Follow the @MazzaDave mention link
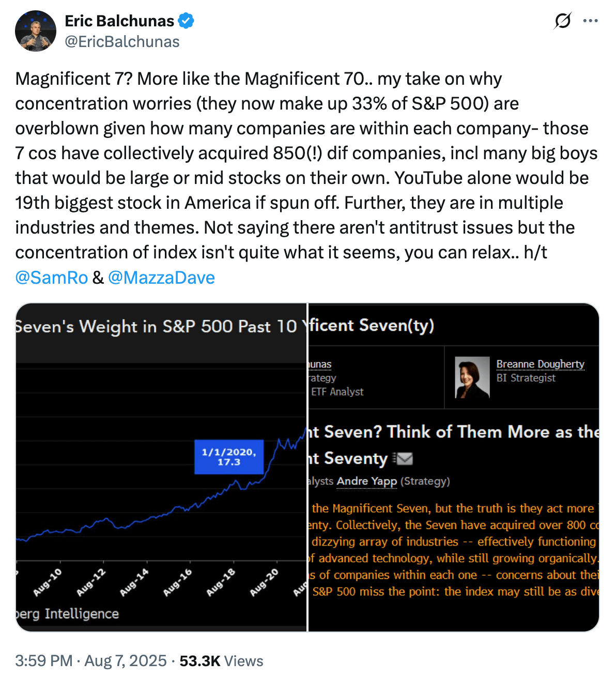Viewport: 616px width, 678px height. [x=161, y=278]
